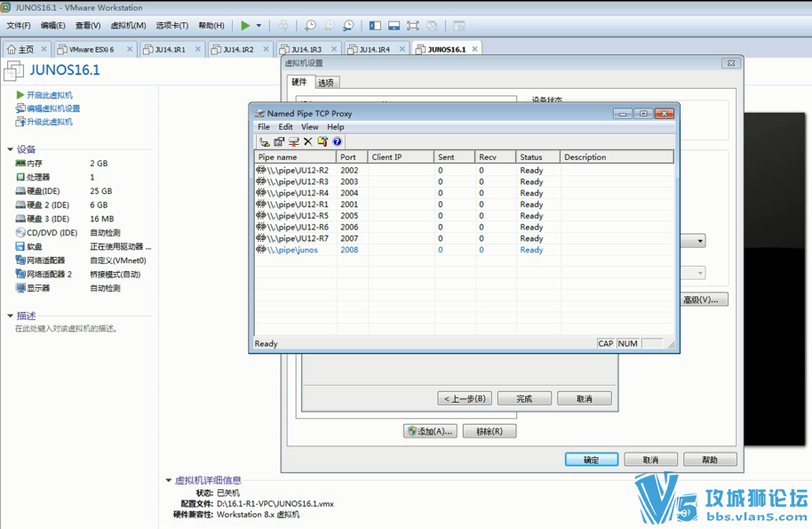This screenshot has width=812, height=529.
Task: Click the 完成 finish button in wizard
Action: 524,398
